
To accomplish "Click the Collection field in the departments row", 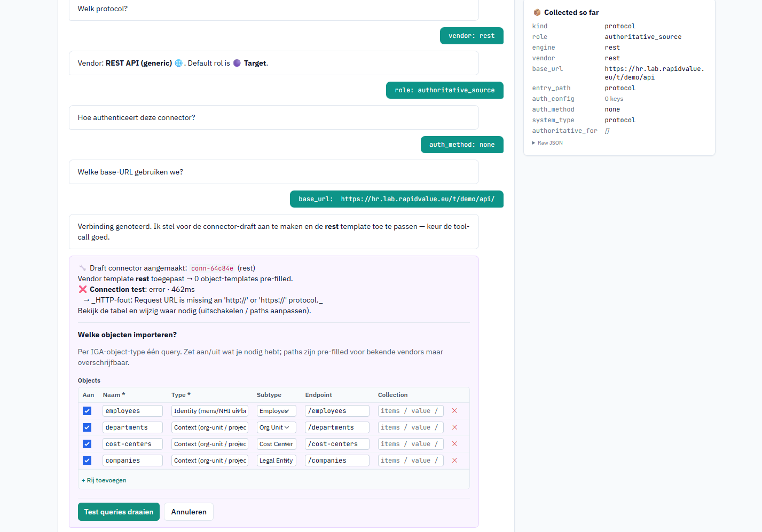I will click(x=411, y=427).
